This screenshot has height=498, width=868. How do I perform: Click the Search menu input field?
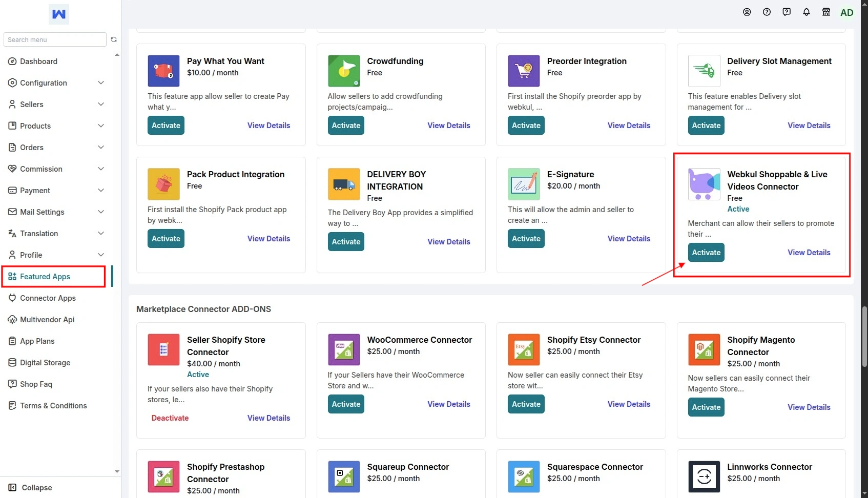click(x=55, y=39)
